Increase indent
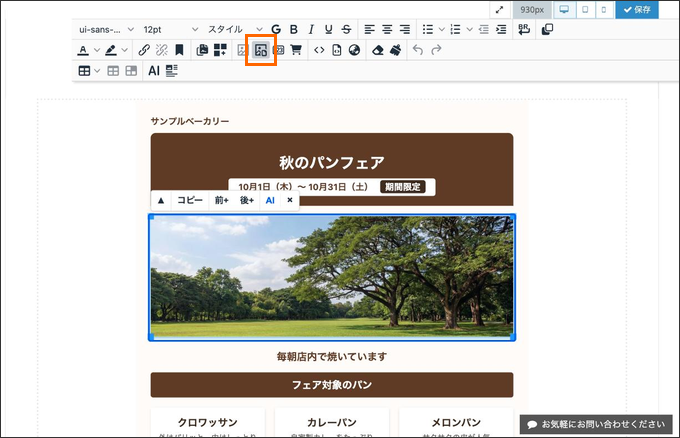This screenshot has height=438, width=680. tap(501, 29)
